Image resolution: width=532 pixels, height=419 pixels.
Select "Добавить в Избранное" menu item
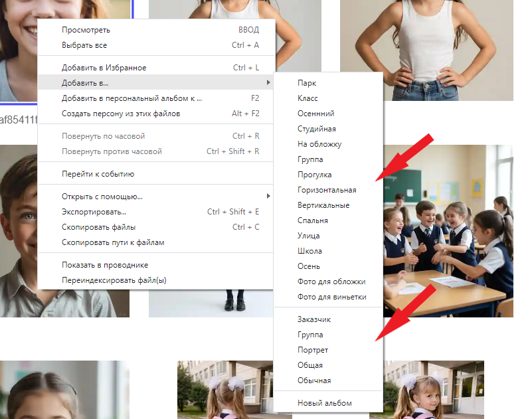104,68
